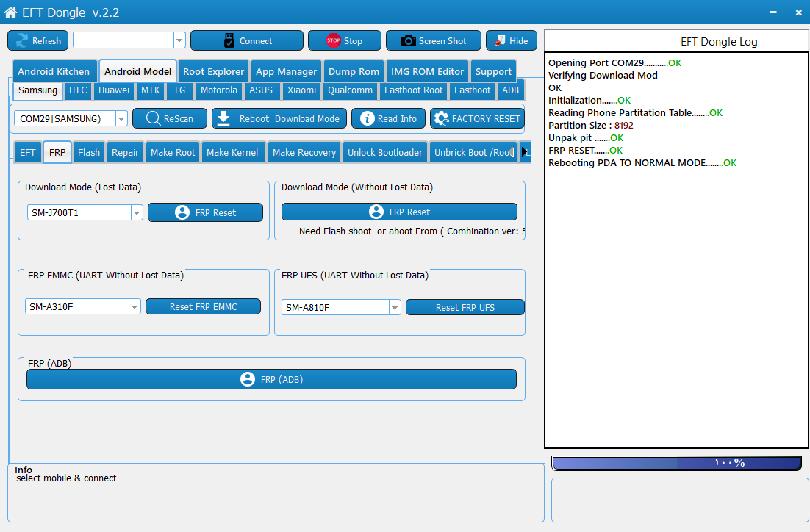The width and height of the screenshot is (810, 532).
Task: Click user icon on Lost Data FRP Reset
Action: click(182, 212)
